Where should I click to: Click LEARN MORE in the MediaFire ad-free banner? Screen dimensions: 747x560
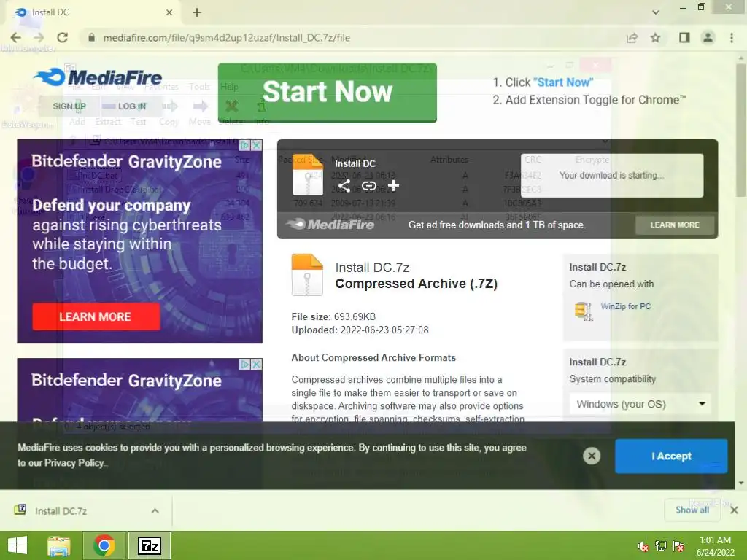675,225
